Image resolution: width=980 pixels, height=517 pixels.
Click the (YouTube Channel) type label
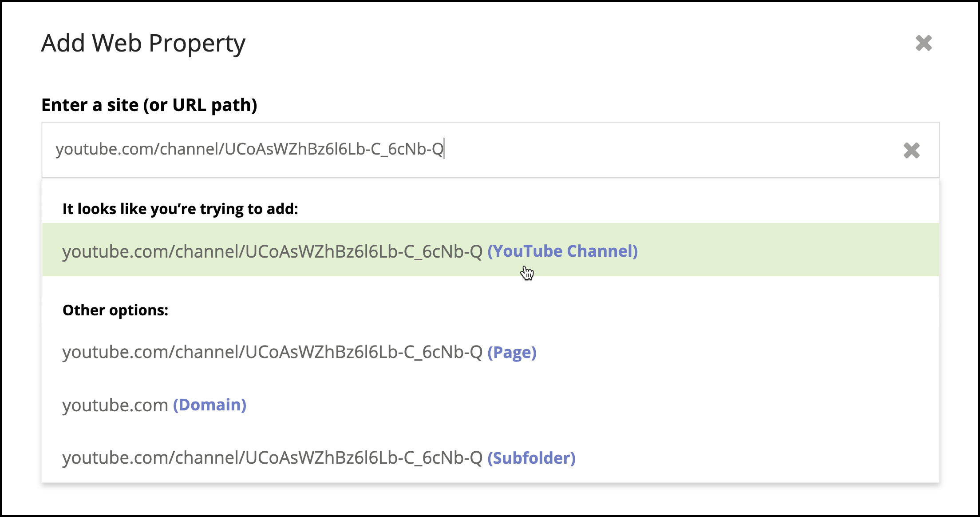tap(563, 251)
